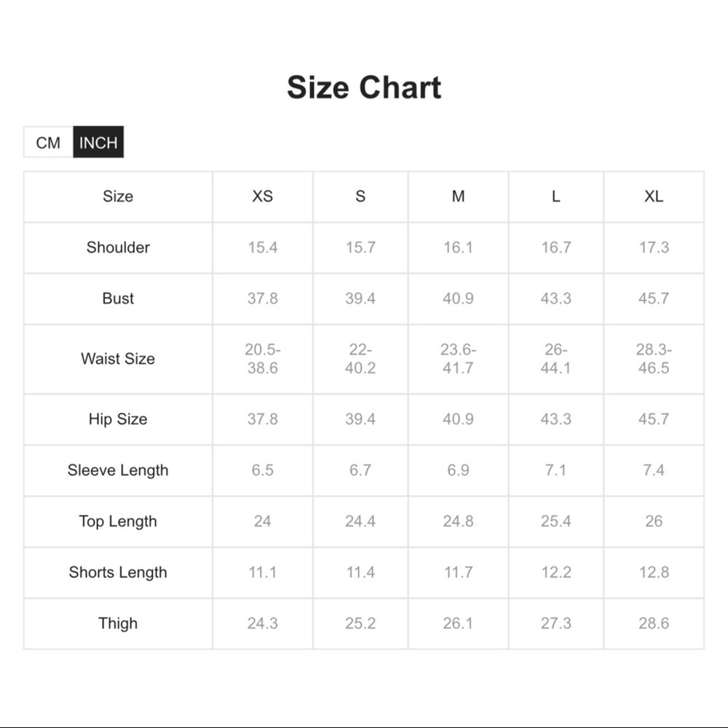Click the Size Chart heading
This screenshot has height=728, width=728.
point(364,87)
